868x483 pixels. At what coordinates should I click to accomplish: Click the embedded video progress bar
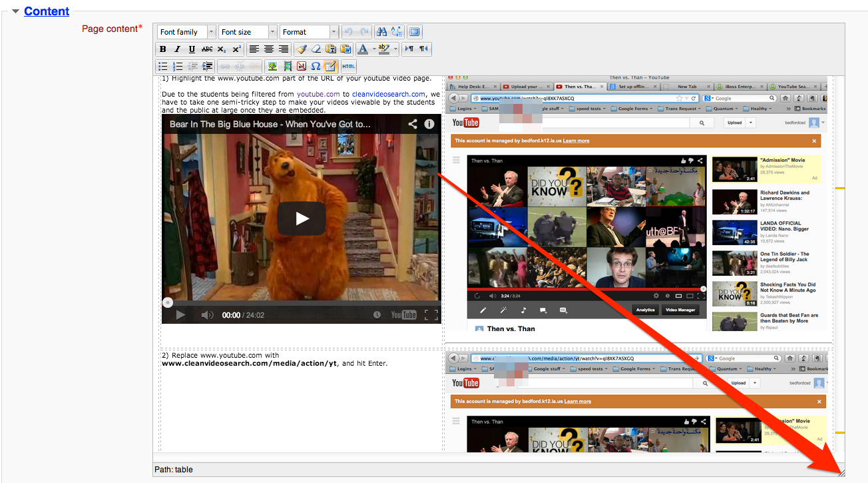click(301, 302)
